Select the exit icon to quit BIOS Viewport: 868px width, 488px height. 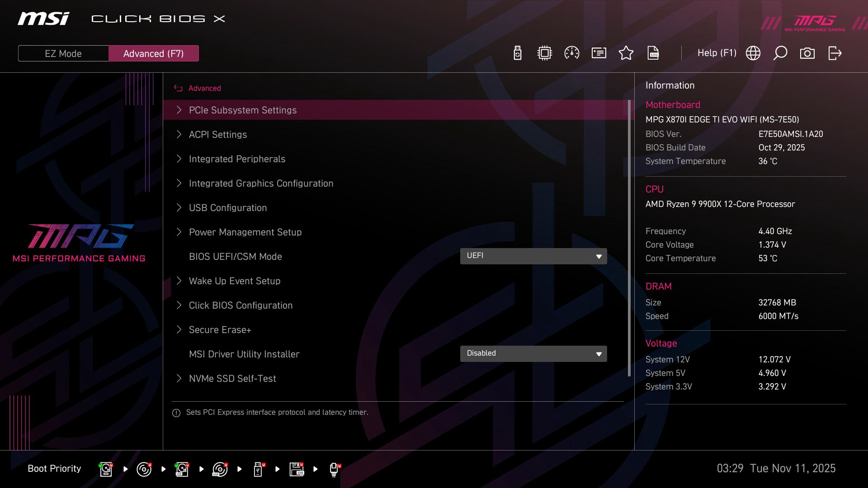pos(835,53)
